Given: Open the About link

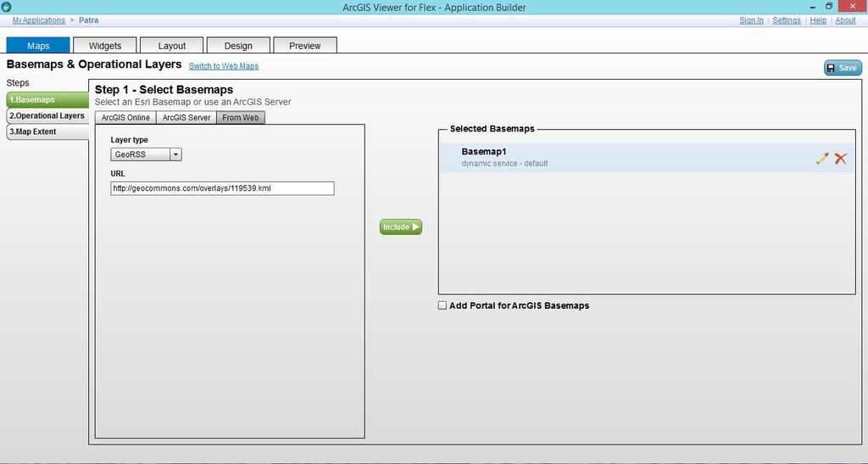Looking at the screenshot, I should 845,20.
